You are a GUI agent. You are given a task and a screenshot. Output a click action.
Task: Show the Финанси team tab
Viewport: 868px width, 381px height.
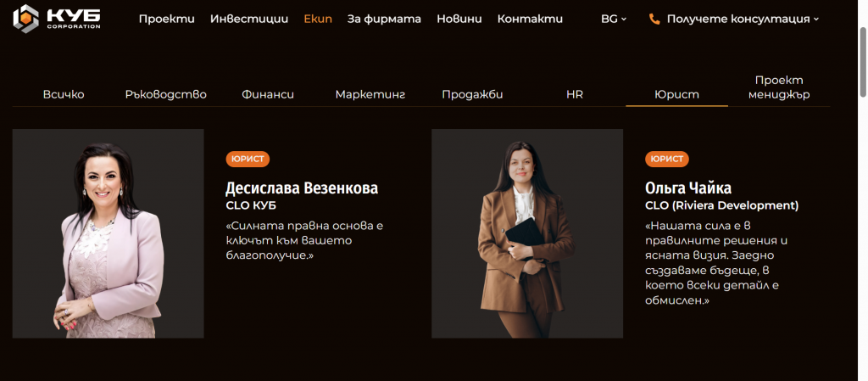[268, 95]
